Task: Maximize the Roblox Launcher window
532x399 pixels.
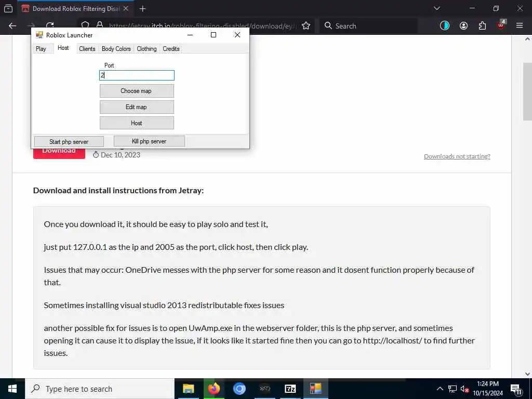Action: point(214,35)
